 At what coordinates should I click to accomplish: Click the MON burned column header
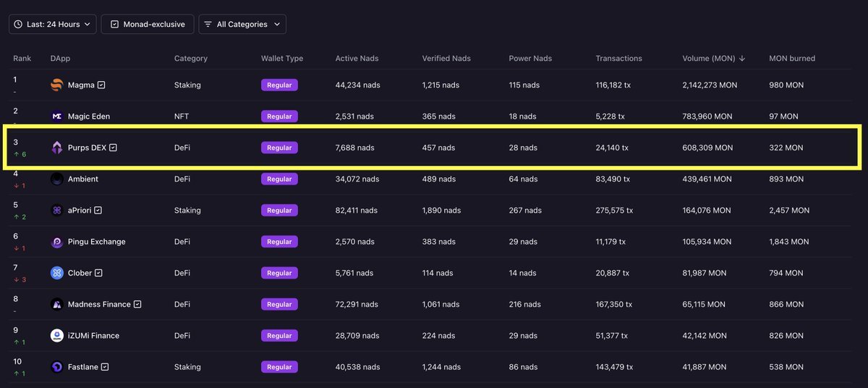click(x=792, y=59)
